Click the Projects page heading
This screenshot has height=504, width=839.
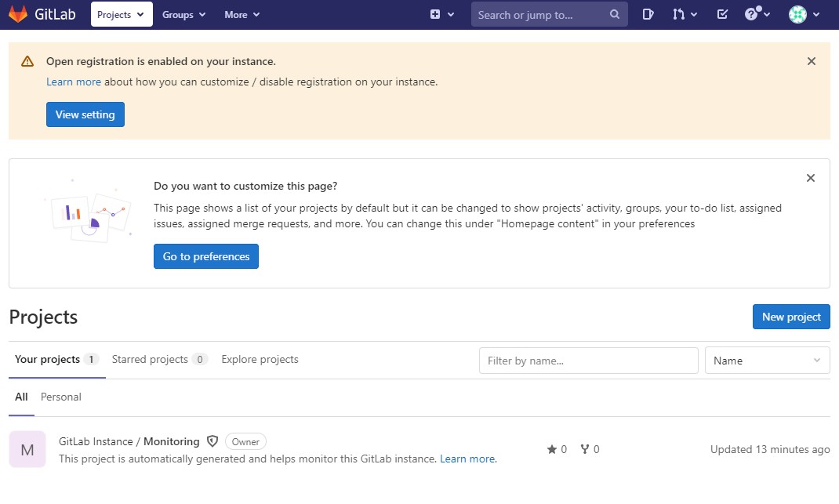point(43,317)
